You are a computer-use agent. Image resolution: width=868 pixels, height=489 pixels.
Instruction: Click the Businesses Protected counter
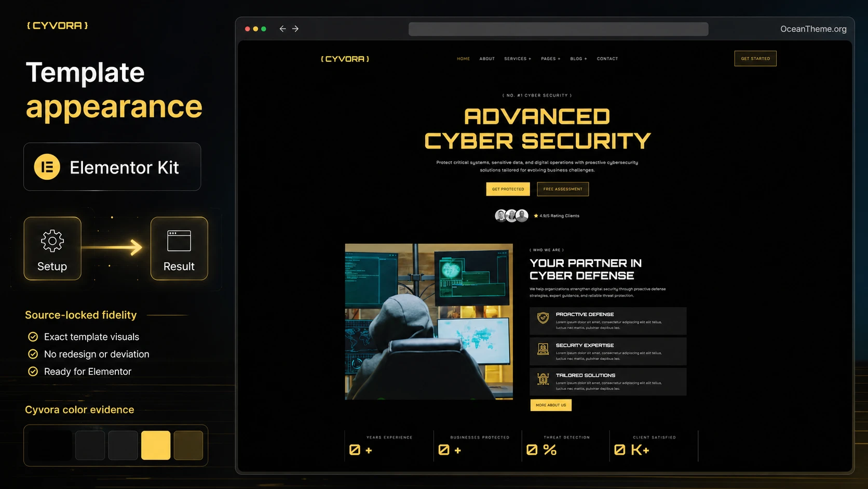pos(477,445)
